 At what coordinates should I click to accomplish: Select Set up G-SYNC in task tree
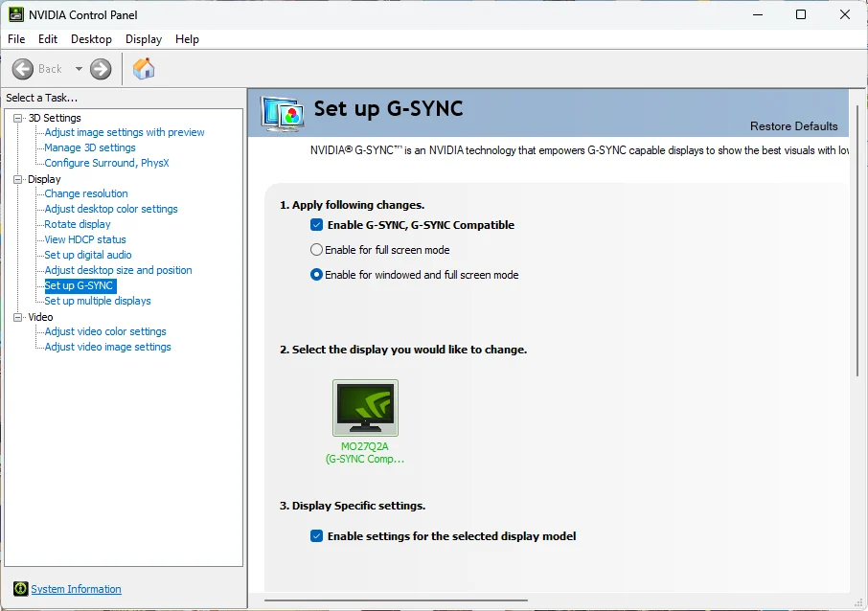[x=80, y=285]
